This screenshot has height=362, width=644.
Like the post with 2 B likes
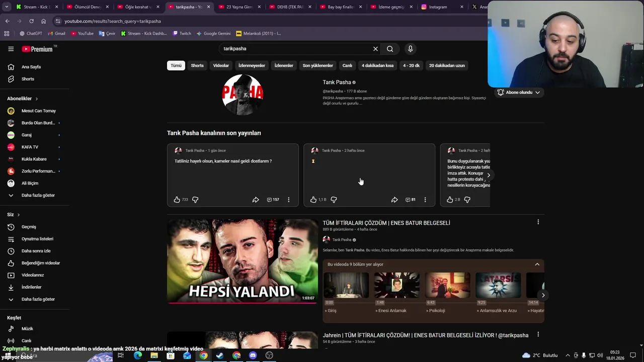(450, 200)
